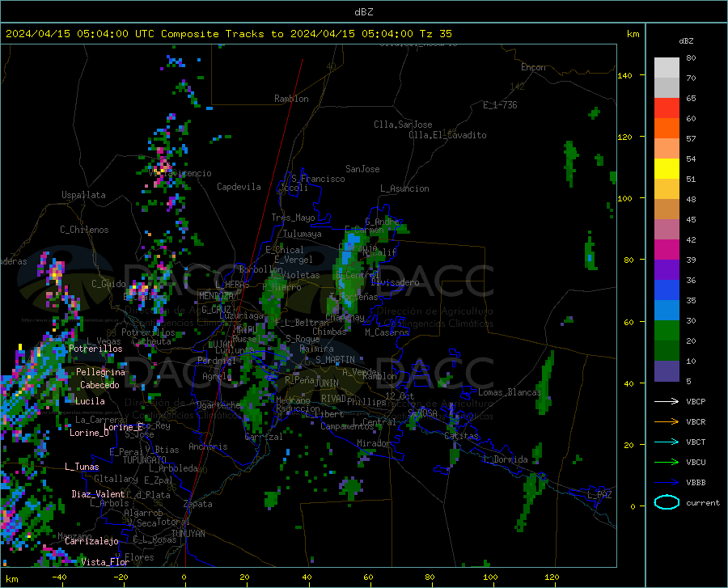Image resolution: width=728 pixels, height=588 pixels.
Task: Click the Uspallata place label
Action: 83,195
